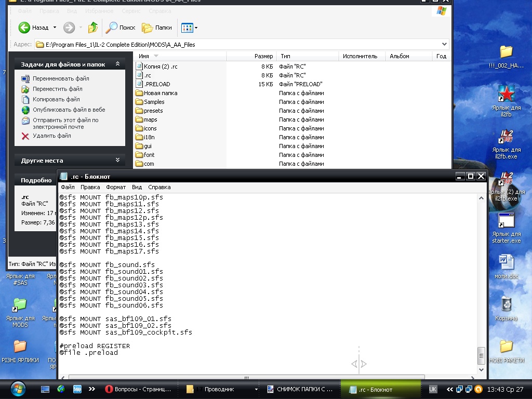Click Notepad vertical scrollbar thumb
Image resolution: width=532 pixels, height=399 pixels.
481,355
